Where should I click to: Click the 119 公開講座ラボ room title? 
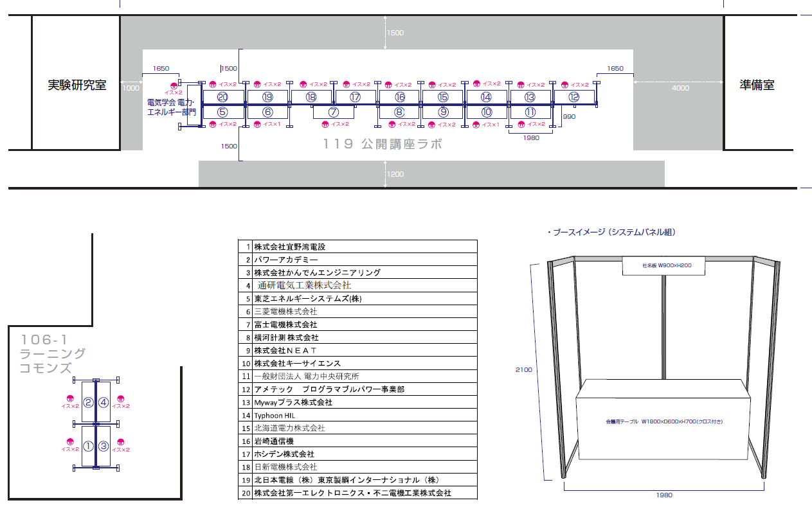[x=383, y=144]
